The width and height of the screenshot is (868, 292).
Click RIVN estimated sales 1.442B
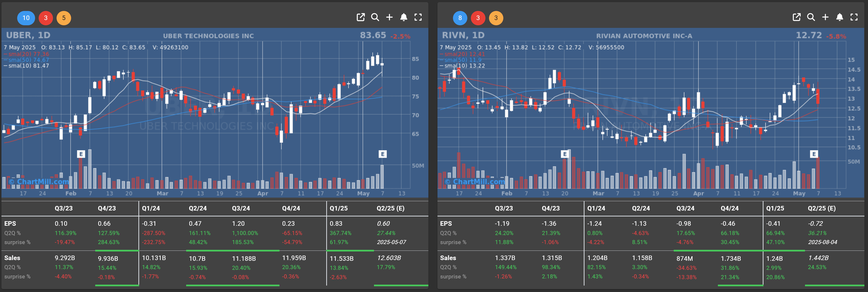pos(818,258)
